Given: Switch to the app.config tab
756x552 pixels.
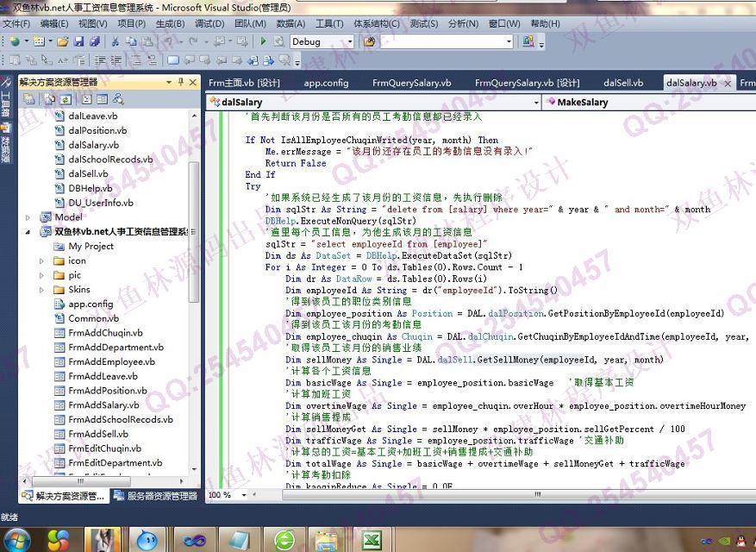Looking at the screenshot, I should click(326, 83).
